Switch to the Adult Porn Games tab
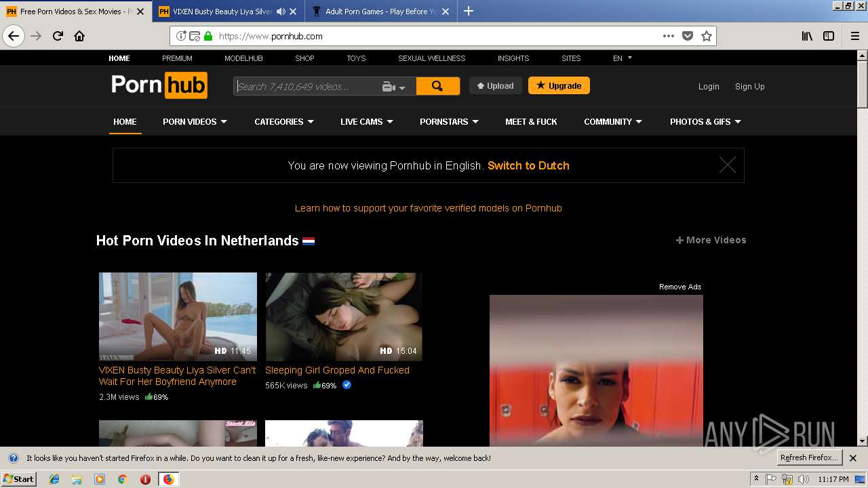The width and height of the screenshot is (868, 488). (x=380, y=12)
